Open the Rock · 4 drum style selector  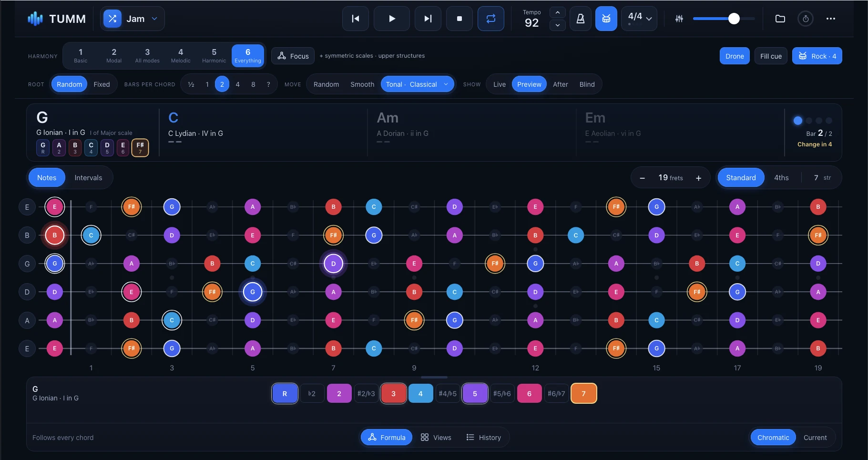click(817, 56)
